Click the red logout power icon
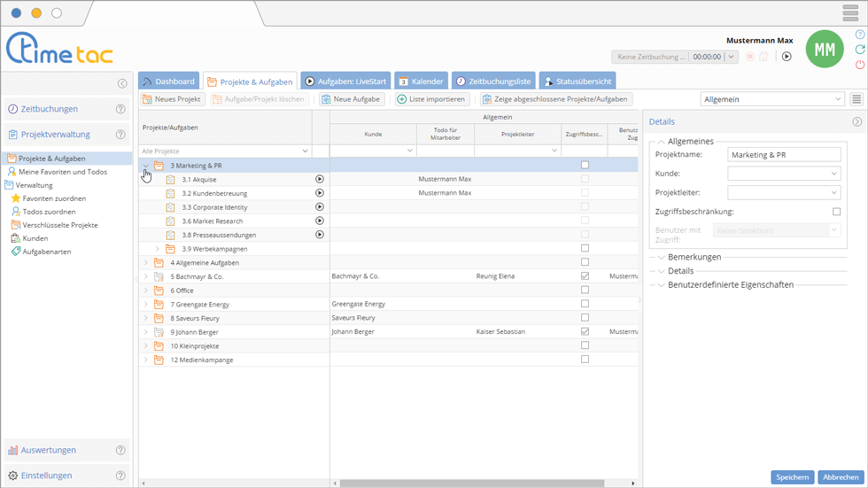The width and height of the screenshot is (868, 488). click(x=860, y=65)
